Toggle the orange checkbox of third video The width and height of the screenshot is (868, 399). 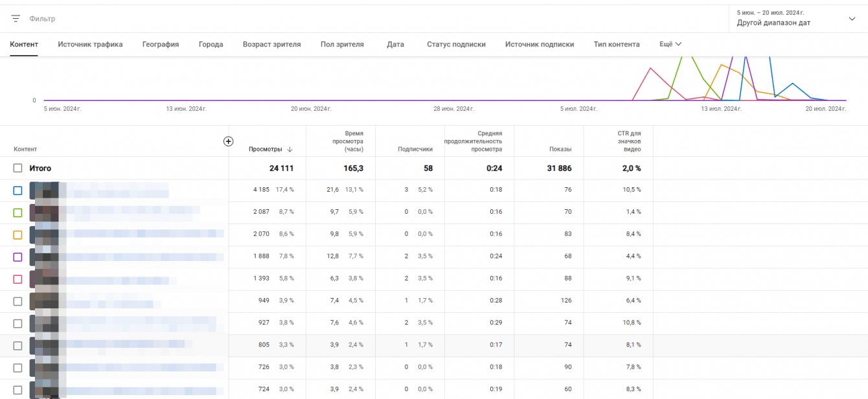pyautogui.click(x=17, y=234)
